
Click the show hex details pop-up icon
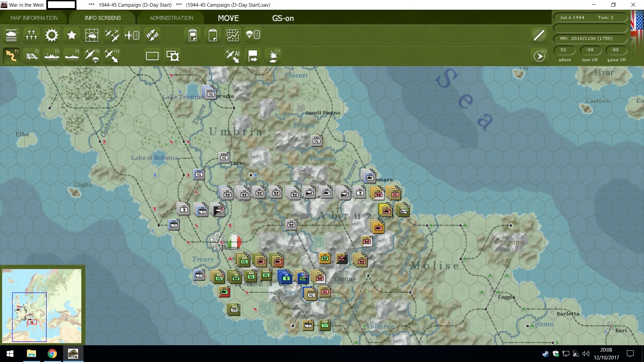point(173,56)
